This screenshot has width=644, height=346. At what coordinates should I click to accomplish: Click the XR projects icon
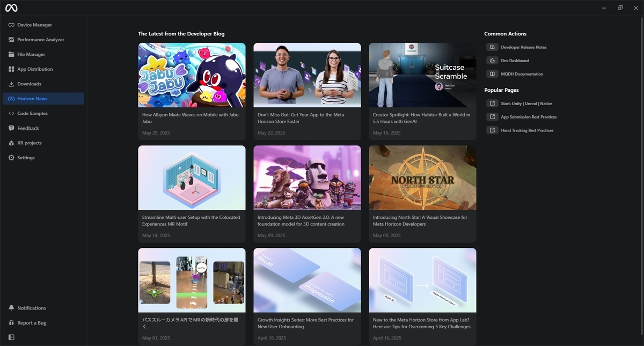pyautogui.click(x=11, y=143)
